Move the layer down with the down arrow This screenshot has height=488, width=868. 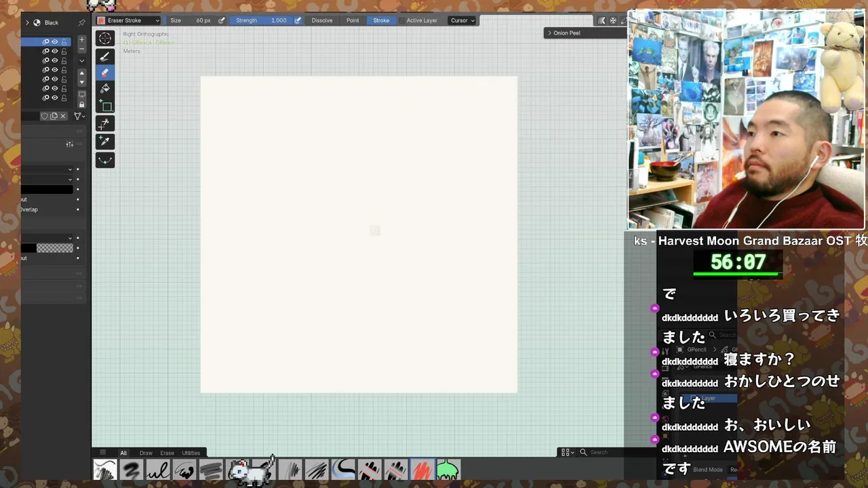point(82,82)
